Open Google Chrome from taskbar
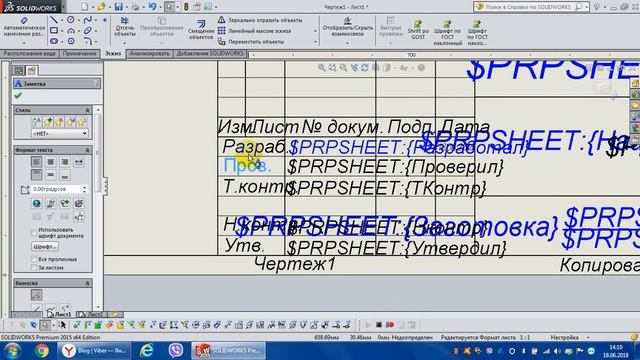Image resolution: width=640 pixels, height=360 pixels. tap(41, 351)
